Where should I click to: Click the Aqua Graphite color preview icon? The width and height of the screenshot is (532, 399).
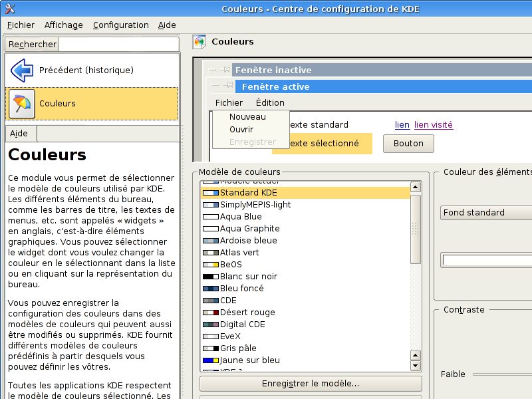click(x=211, y=229)
